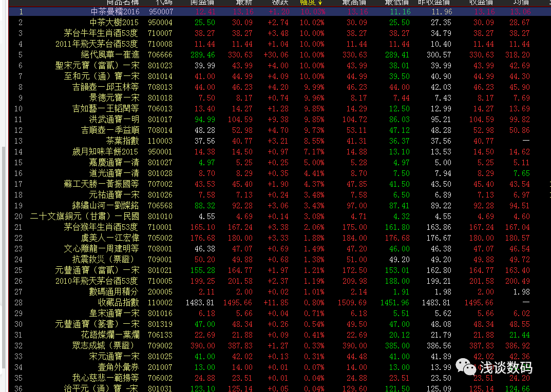Click previous close value 386.56

point(439,346)
